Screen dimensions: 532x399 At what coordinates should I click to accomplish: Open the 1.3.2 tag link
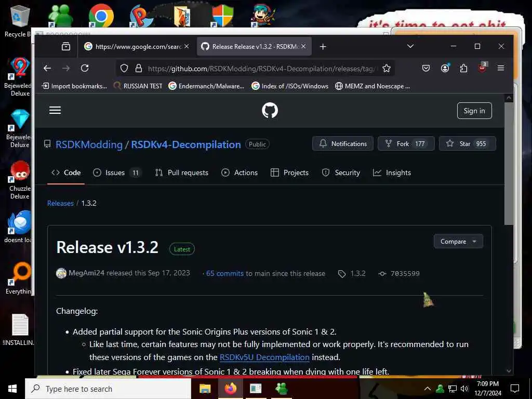352,273
